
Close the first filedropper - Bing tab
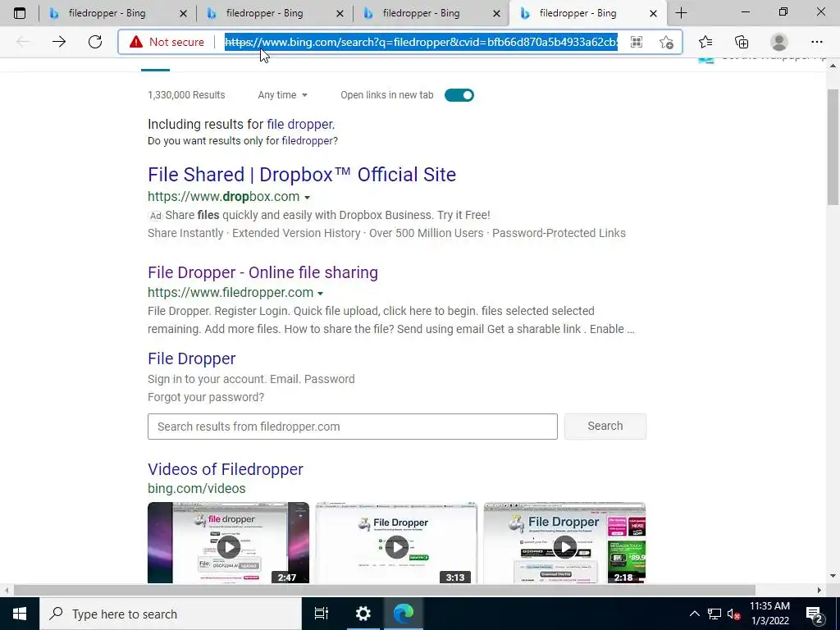tap(183, 13)
